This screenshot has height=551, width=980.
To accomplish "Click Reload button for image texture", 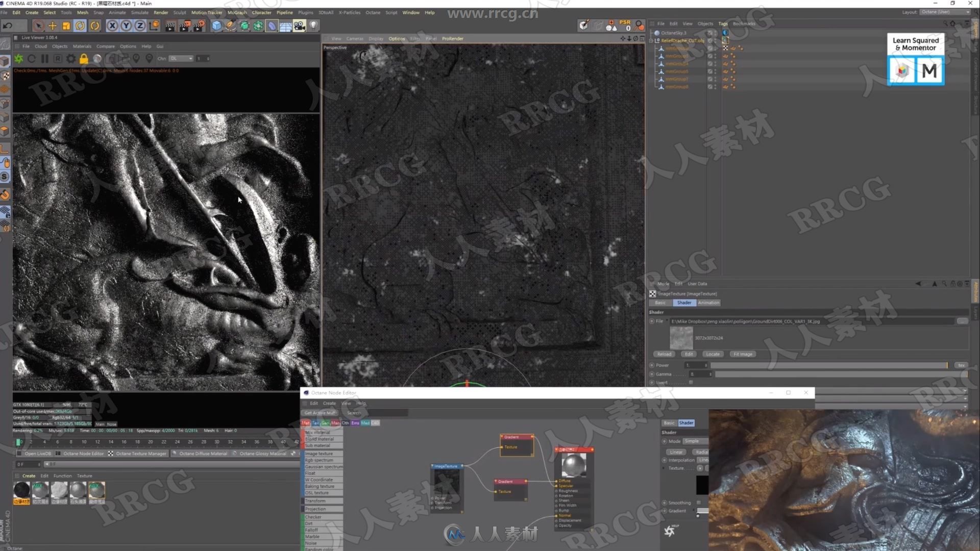I will pos(664,354).
